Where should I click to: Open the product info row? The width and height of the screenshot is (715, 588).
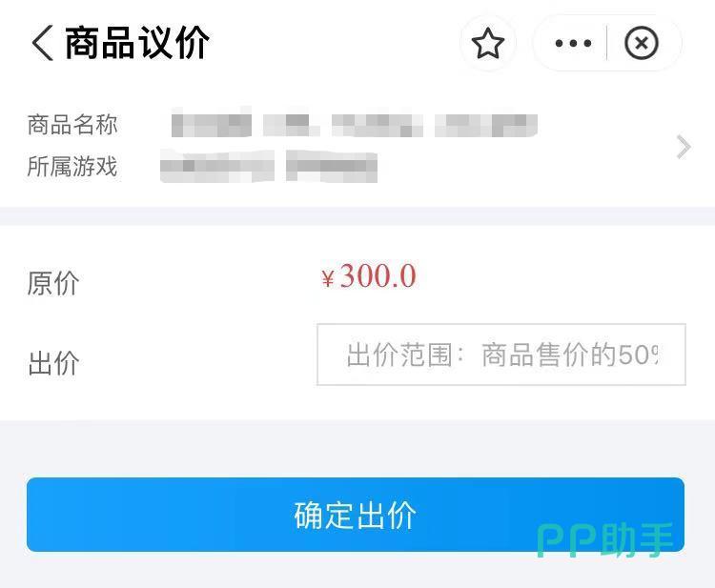point(357,146)
